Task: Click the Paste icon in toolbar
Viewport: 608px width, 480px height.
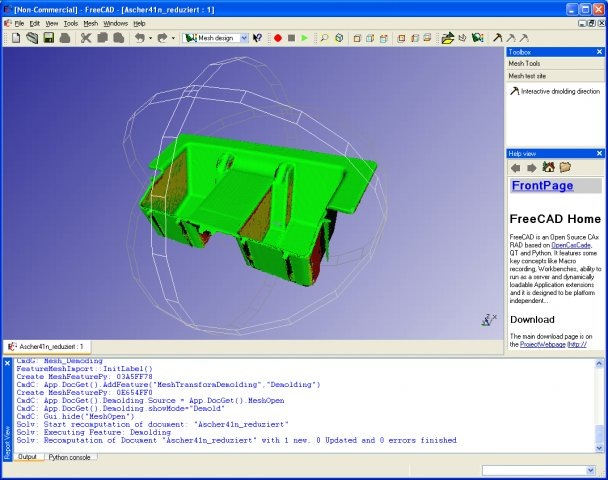Action: pos(119,38)
